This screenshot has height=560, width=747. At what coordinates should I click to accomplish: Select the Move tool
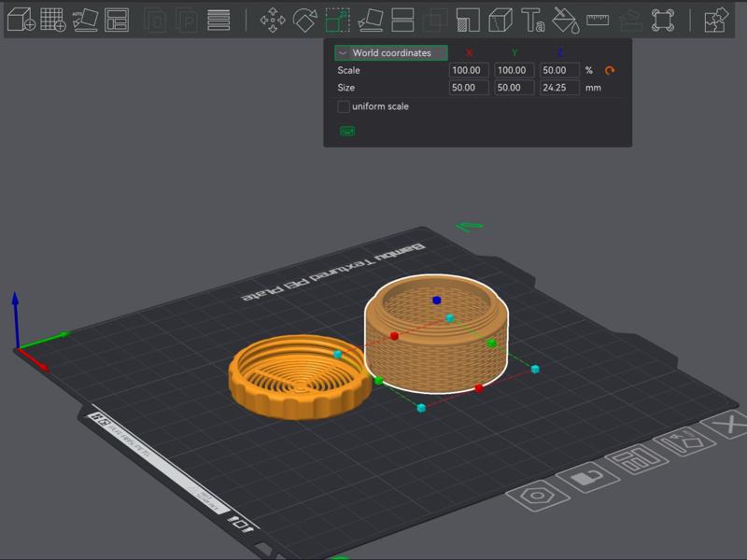[x=273, y=19]
